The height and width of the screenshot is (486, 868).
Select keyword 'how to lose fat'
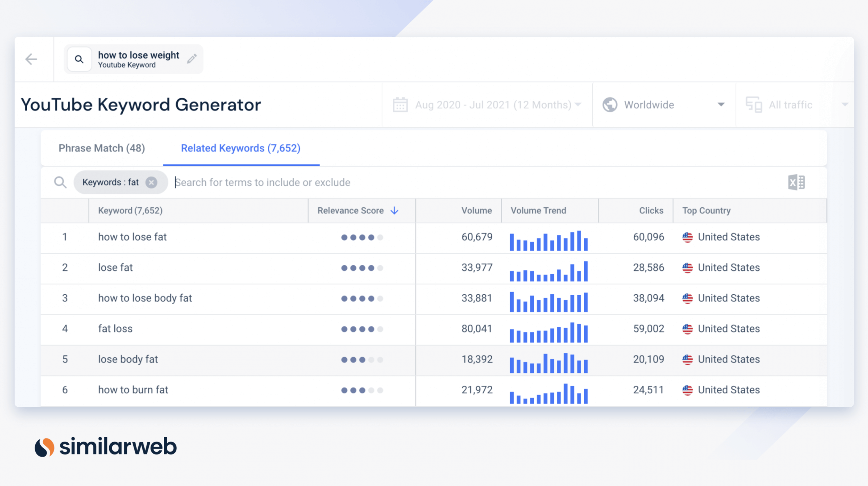(x=132, y=237)
